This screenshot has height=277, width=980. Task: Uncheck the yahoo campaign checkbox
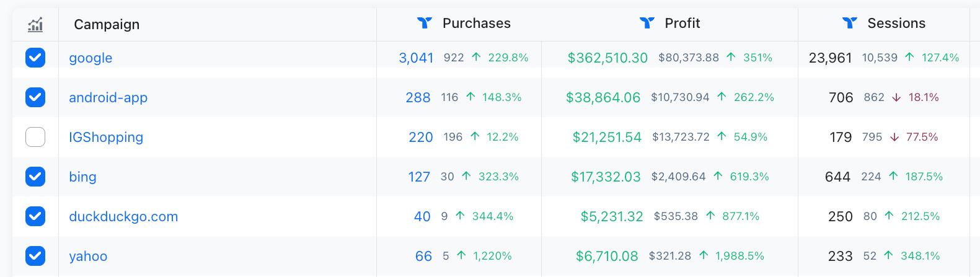[35, 256]
